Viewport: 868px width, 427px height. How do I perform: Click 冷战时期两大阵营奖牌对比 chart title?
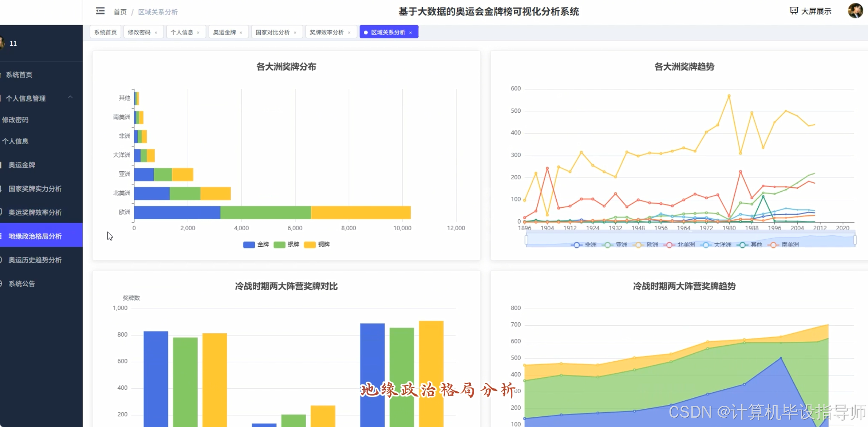286,286
